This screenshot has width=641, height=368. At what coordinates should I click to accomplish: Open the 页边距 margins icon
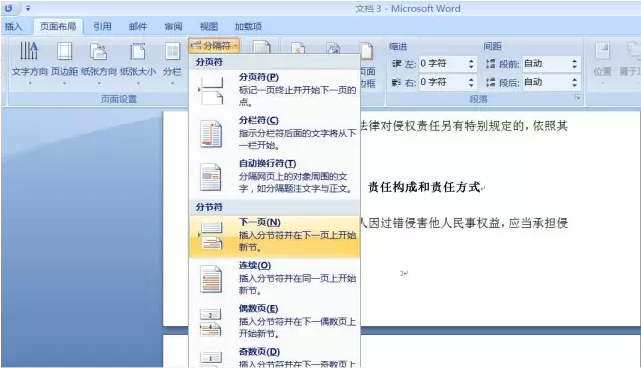pyautogui.click(x=64, y=51)
